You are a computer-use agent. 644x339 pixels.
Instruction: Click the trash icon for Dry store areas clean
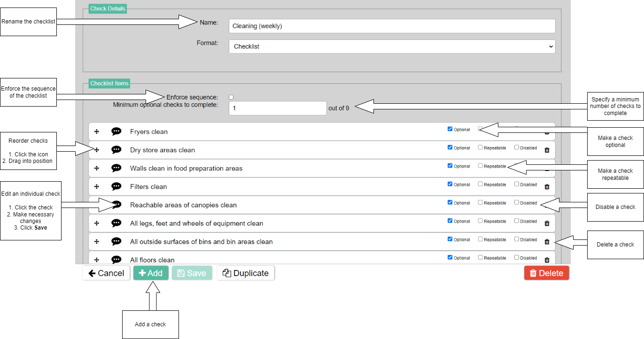point(547,150)
